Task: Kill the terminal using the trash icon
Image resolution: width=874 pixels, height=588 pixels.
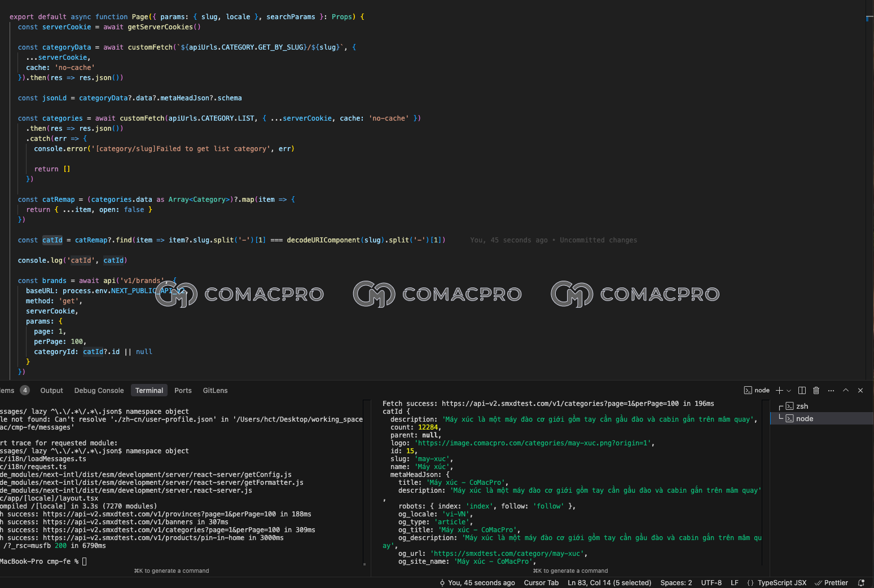Action: tap(816, 390)
